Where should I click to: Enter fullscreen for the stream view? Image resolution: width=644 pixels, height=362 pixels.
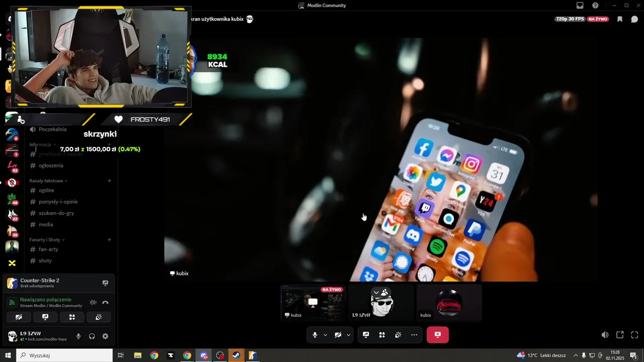click(634, 335)
